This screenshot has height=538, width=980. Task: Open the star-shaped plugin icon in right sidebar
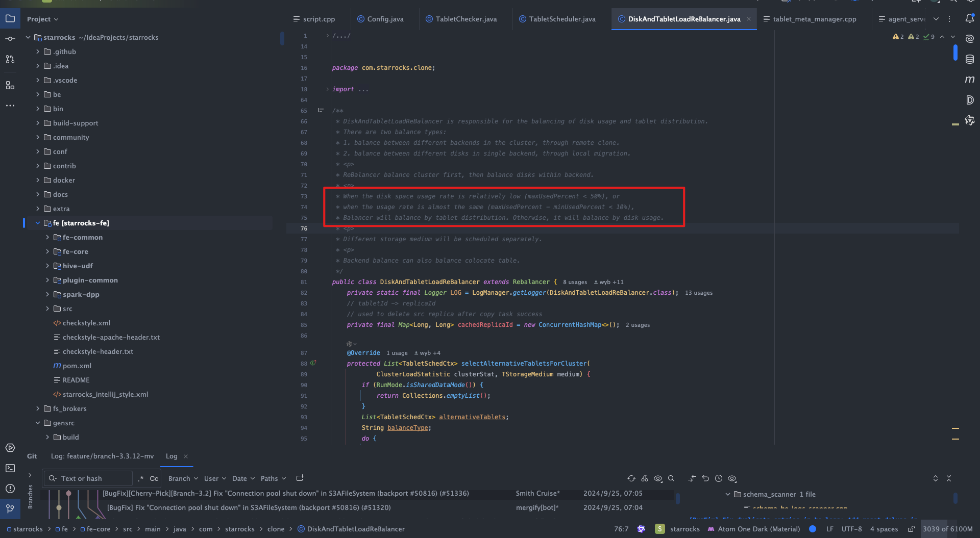[969, 120]
